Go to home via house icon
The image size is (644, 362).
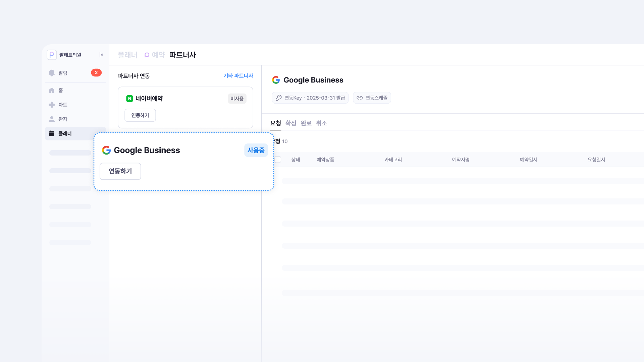52,90
